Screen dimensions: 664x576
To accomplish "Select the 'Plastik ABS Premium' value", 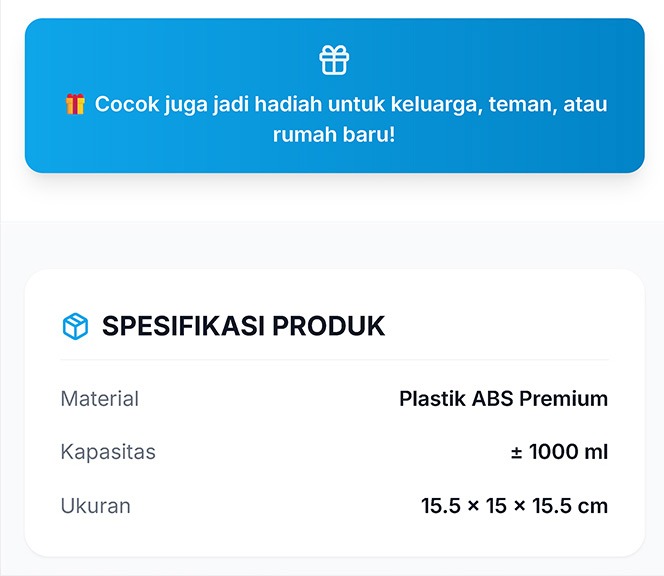I will point(503,399).
